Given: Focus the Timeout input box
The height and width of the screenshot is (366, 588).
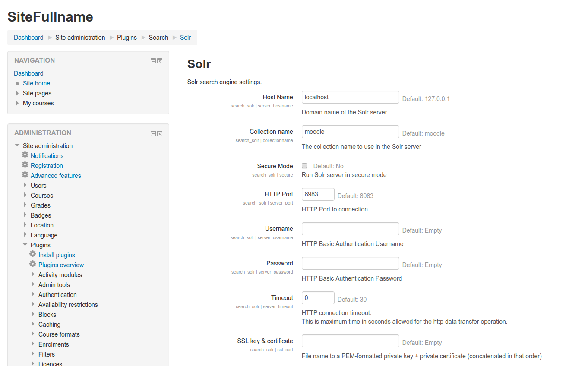Looking at the screenshot, I should click(x=318, y=298).
